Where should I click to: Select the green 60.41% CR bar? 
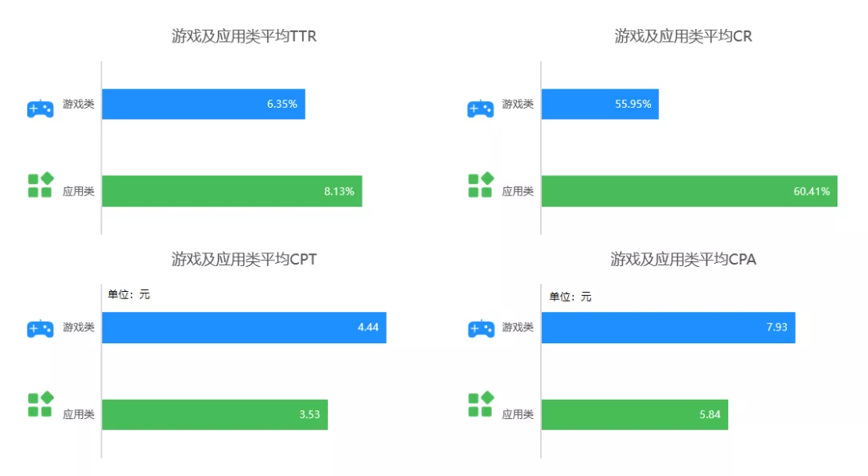(690, 191)
